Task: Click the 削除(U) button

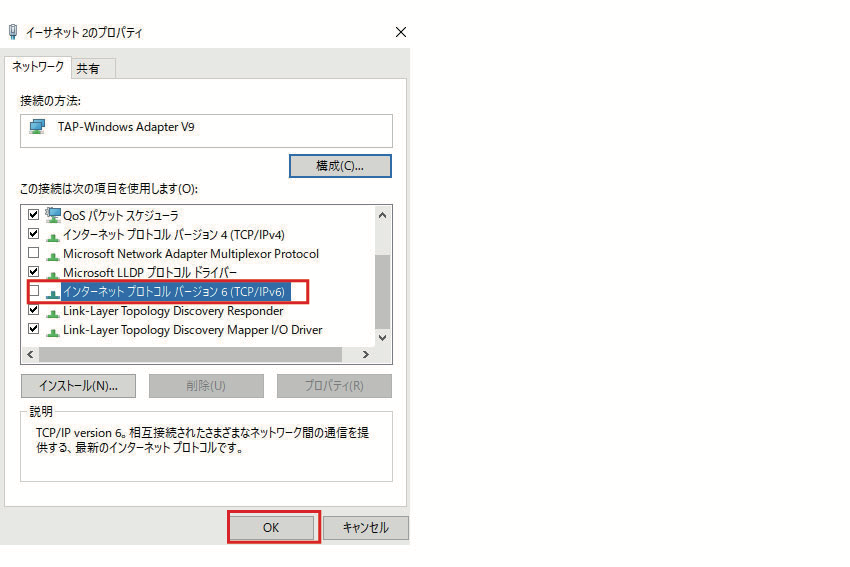Action: 206,386
